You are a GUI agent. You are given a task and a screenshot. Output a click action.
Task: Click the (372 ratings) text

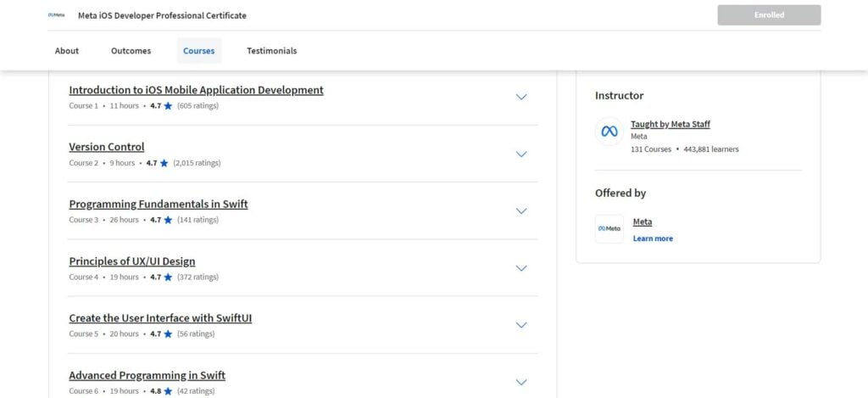pos(198,277)
